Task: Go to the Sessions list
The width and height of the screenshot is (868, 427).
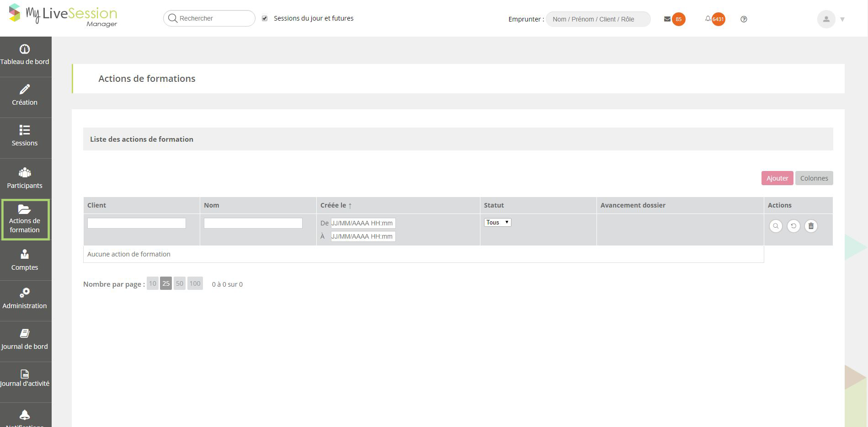Action: pos(25,136)
